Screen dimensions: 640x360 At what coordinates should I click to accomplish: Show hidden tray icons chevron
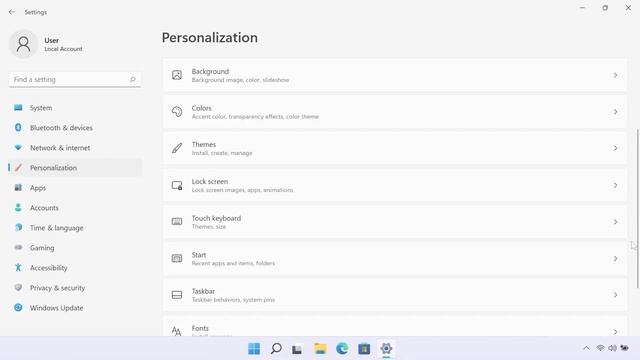tap(586, 348)
